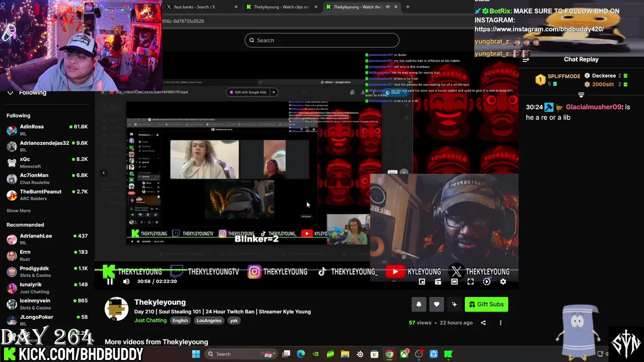Viewport: 644px width, 362px height.
Task: Open File Explorer from taskbar
Action: [345, 354]
